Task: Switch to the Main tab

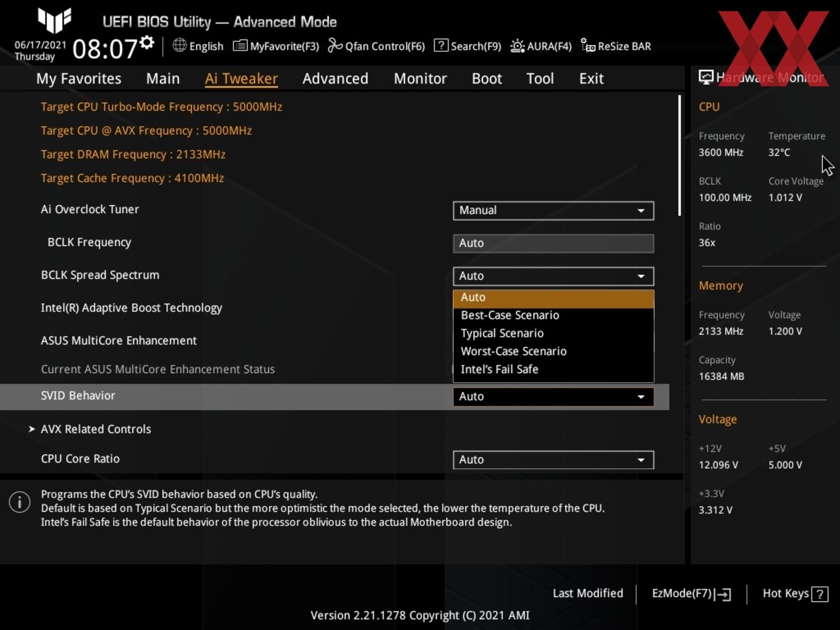Action: pyautogui.click(x=163, y=78)
